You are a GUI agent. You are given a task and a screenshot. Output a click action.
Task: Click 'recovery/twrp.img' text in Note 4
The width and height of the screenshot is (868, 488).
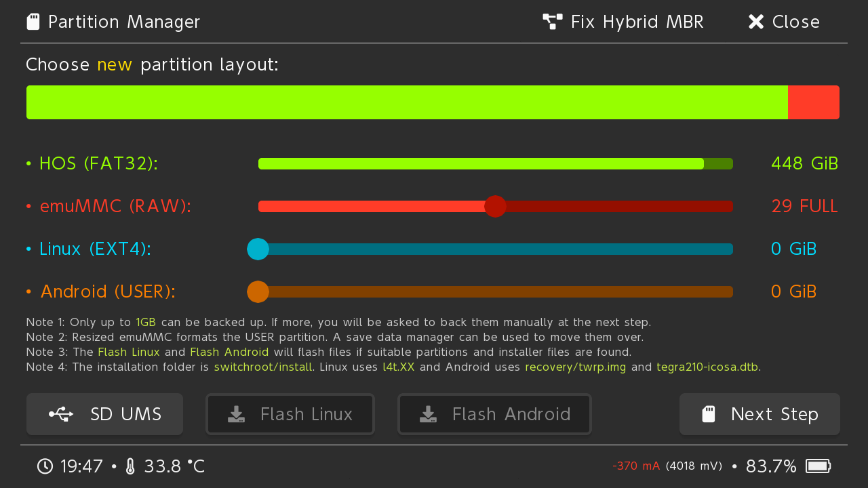576,367
